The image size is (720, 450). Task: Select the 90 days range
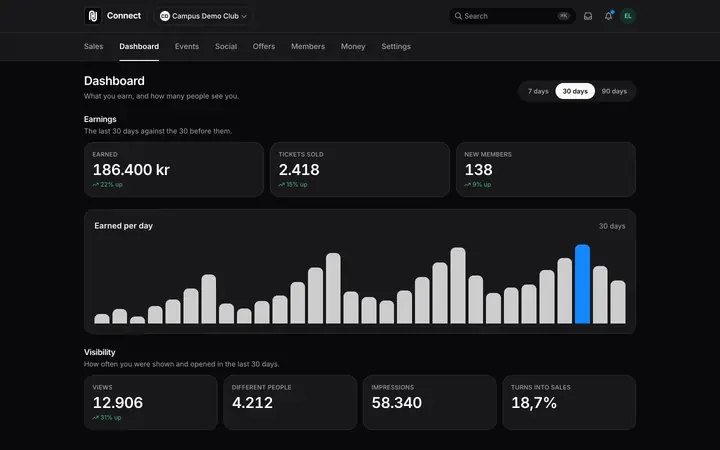(614, 91)
